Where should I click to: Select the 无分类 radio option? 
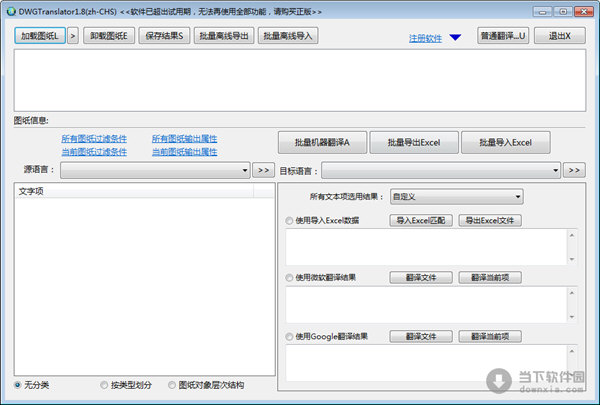20,384
